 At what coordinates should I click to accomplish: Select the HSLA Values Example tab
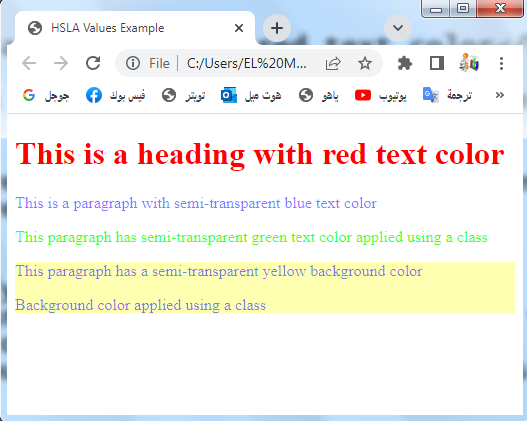134,28
